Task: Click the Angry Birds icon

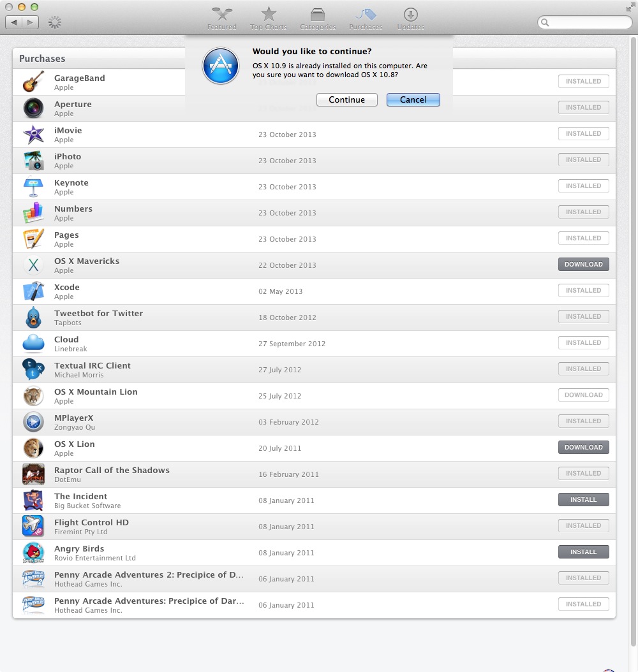Action: coord(33,552)
